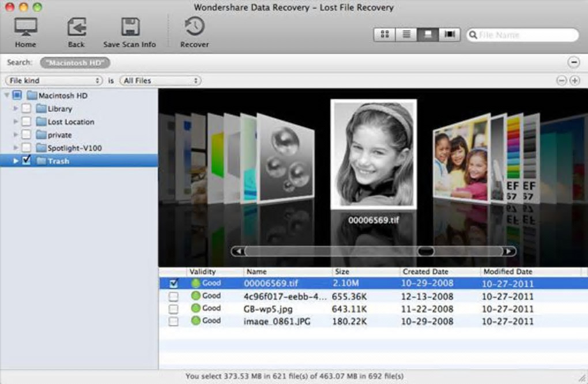Select the 00006569.tif center preview
Image resolution: width=588 pixels, height=384 pixels.
click(x=374, y=154)
